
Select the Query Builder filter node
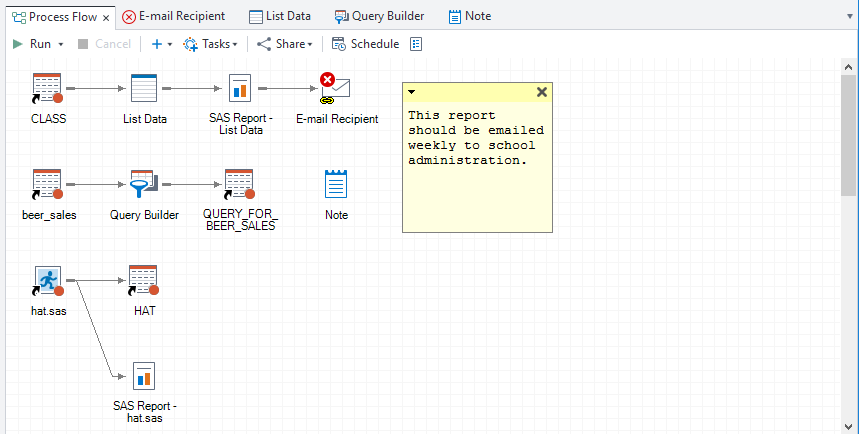143,185
